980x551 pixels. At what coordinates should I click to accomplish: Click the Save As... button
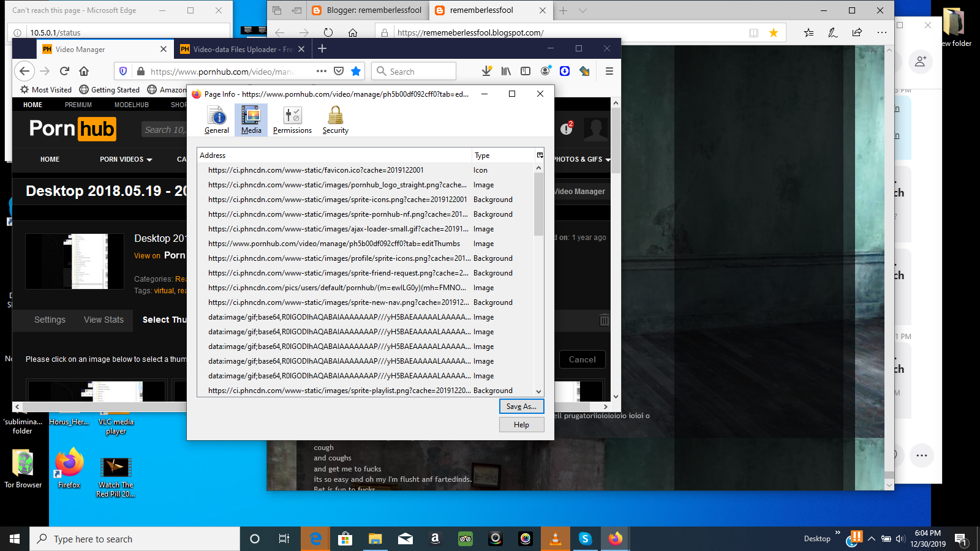click(x=521, y=407)
